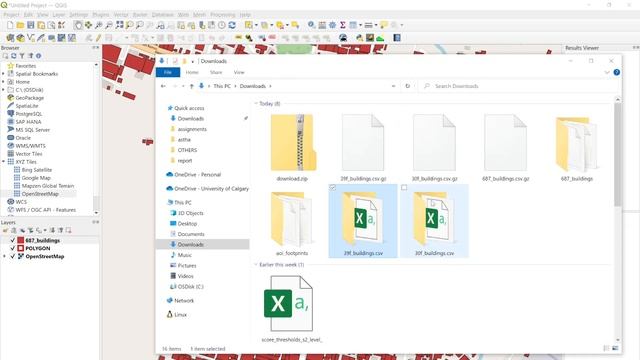This screenshot has height=360, width=640.
Task: Click the red symbol swatch of 687_buildings layer
Action: 21,240
